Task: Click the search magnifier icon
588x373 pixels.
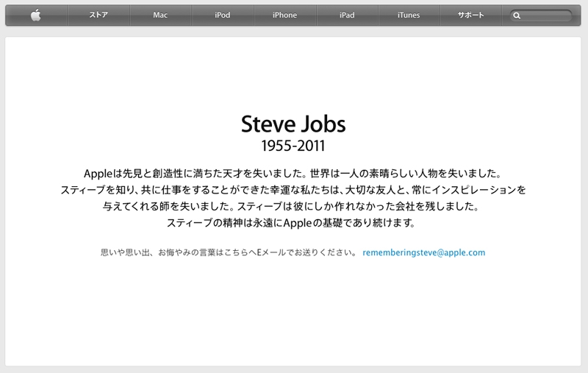Action: (517, 15)
